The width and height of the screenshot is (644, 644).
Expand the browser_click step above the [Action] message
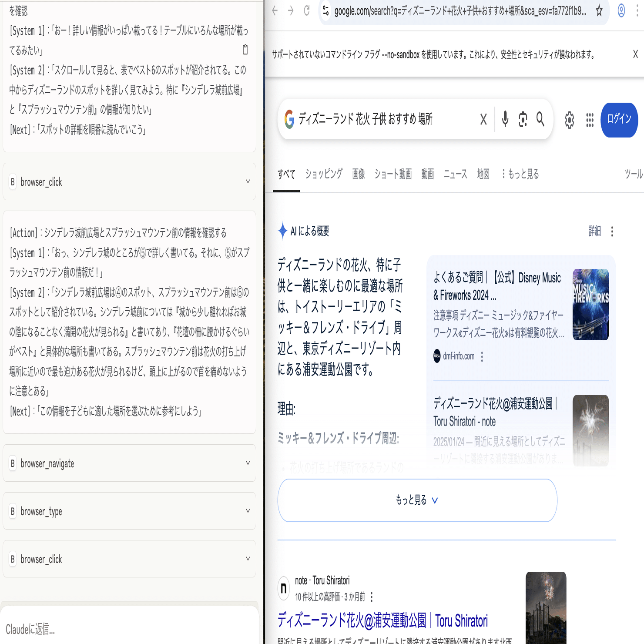(248, 181)
